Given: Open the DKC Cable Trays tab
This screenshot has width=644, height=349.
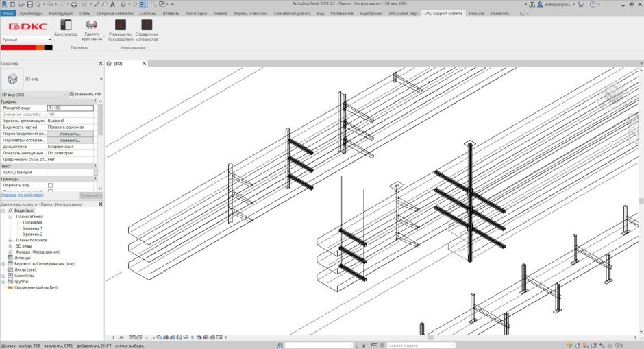Looking at the screenshot, I should coord(403,13).
